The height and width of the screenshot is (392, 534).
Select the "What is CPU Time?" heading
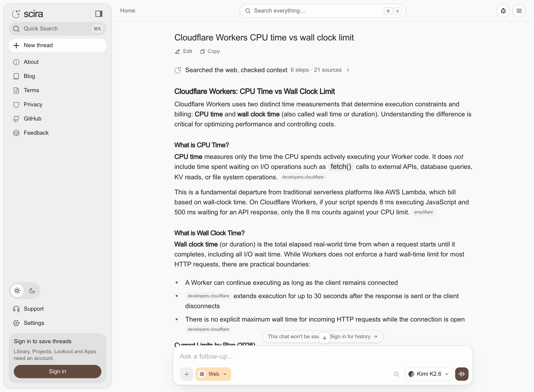pyautogui.click(x=202, y=145)
